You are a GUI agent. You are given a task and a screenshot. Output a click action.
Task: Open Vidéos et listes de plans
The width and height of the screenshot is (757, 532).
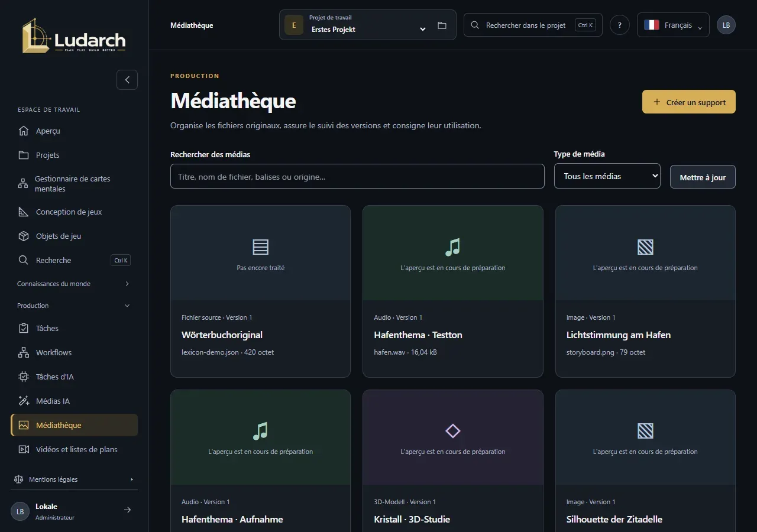(x=74, y=449)
